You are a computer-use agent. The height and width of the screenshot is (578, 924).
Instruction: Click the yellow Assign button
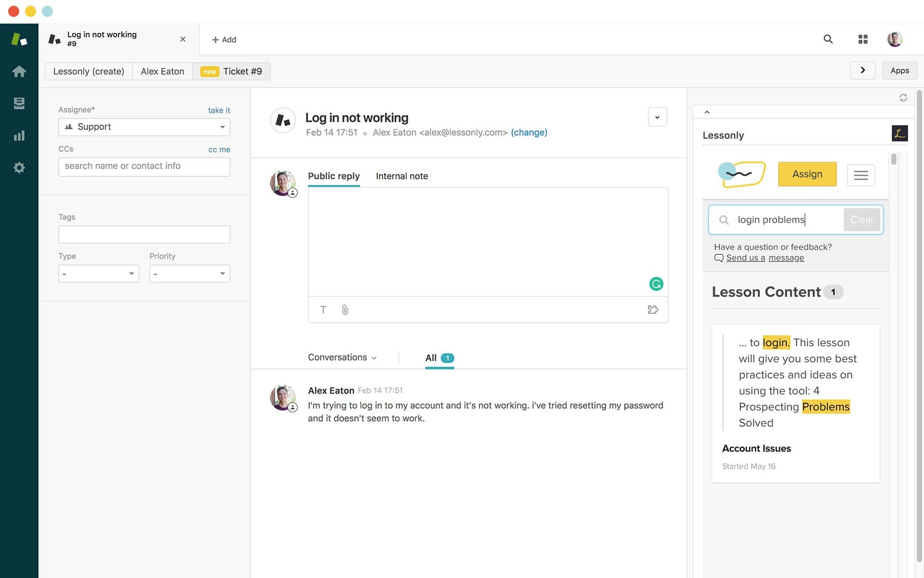807,174
